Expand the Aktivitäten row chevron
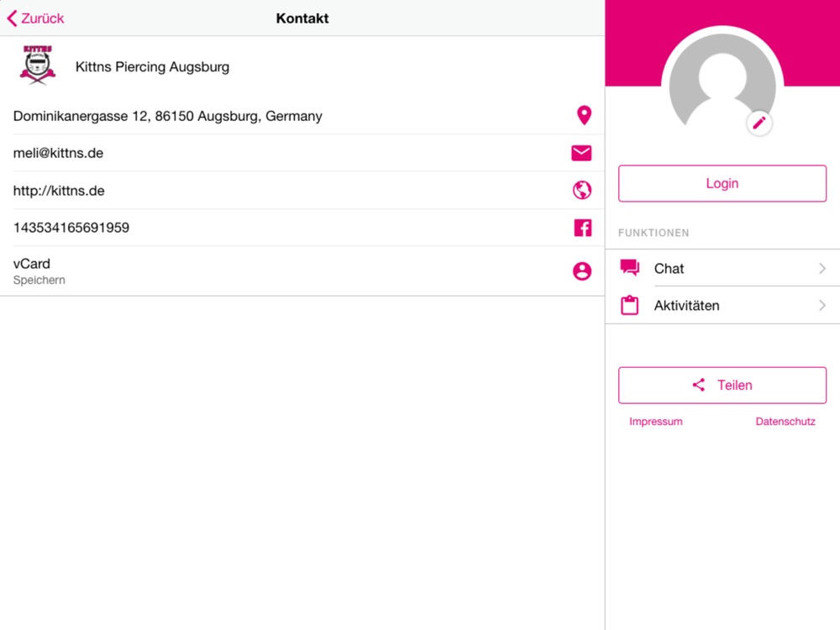 [x=822, y=306]
